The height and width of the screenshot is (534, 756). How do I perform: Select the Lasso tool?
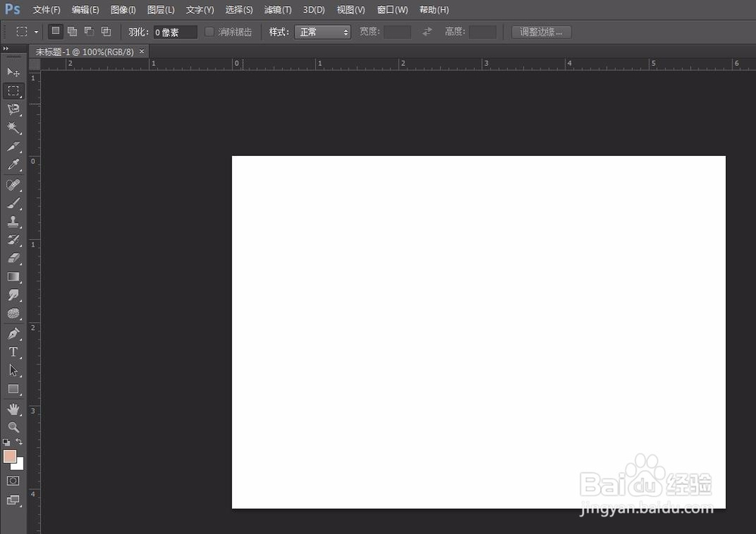(13, 110)
